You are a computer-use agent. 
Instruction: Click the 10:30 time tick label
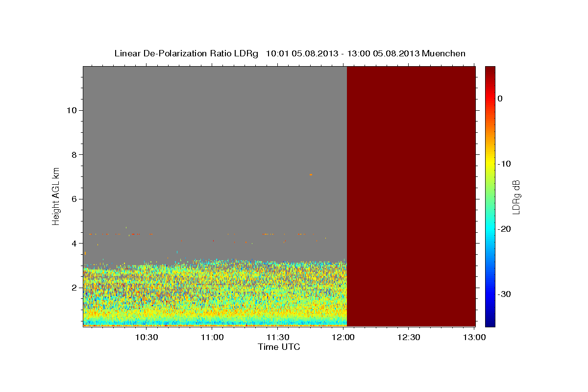[x=147, y=337]
